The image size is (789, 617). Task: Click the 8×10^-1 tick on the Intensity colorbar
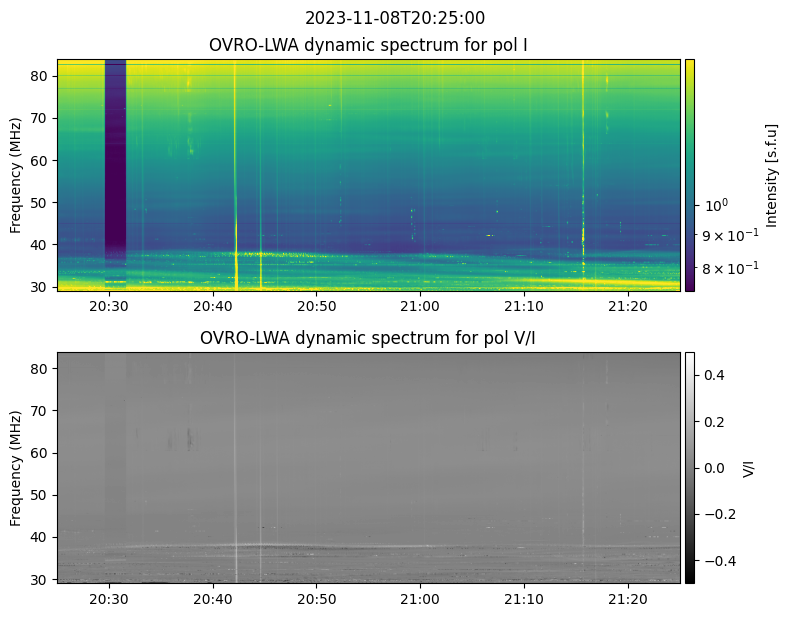[x=732, y=267]
